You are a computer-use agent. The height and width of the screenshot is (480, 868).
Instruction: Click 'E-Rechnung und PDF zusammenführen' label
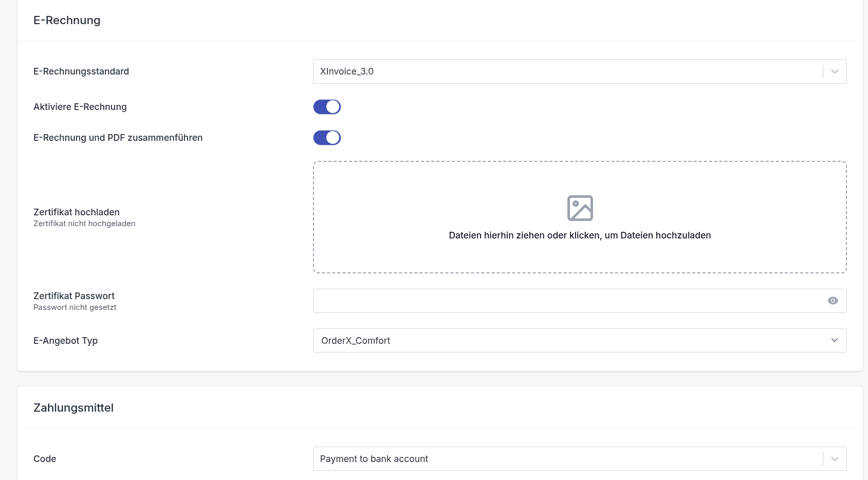pos(118,138)
